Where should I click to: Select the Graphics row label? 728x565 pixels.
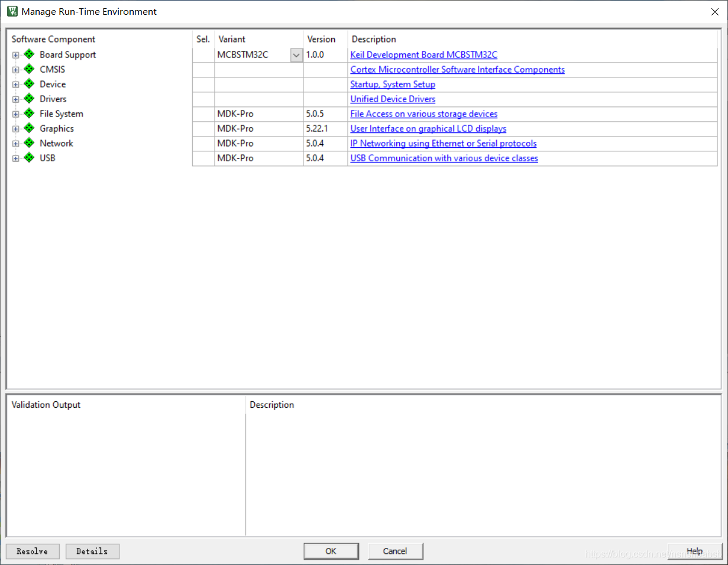pyautogui.click(x=57, y=128)
